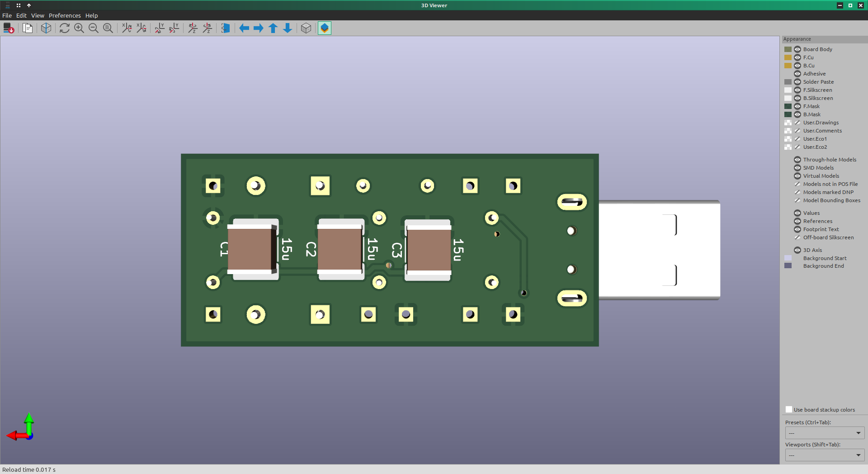The width and height of the screenshot is (868, 474).
Task: Hide the F.Silkscreen layer
Action: (797, 90)
